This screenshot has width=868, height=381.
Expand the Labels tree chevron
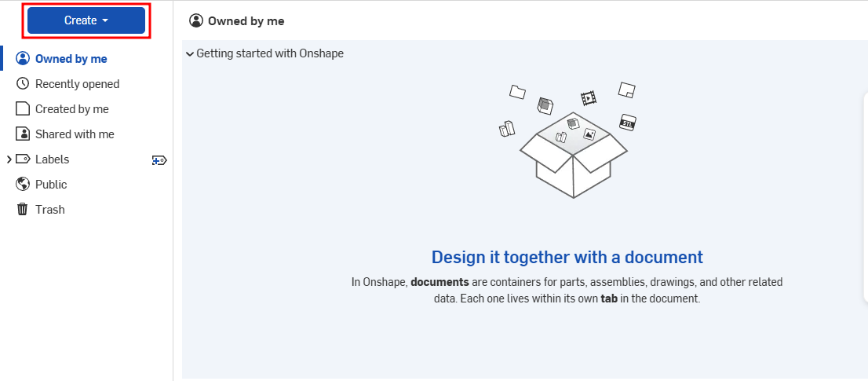click(9, 159)
